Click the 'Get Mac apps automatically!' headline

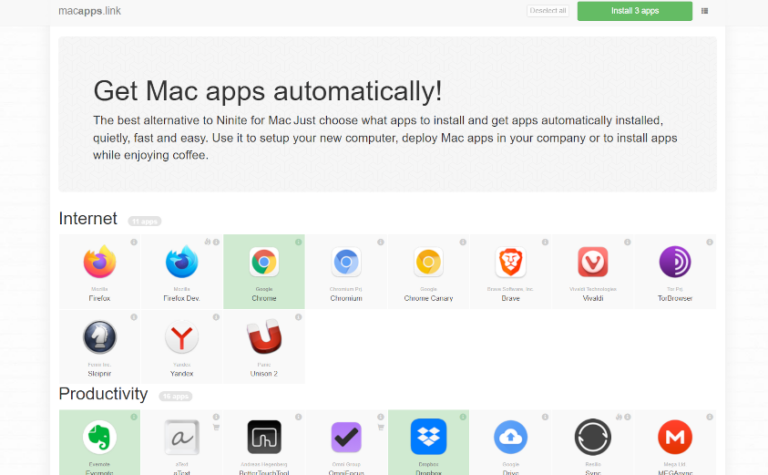[x=267, y=91]
